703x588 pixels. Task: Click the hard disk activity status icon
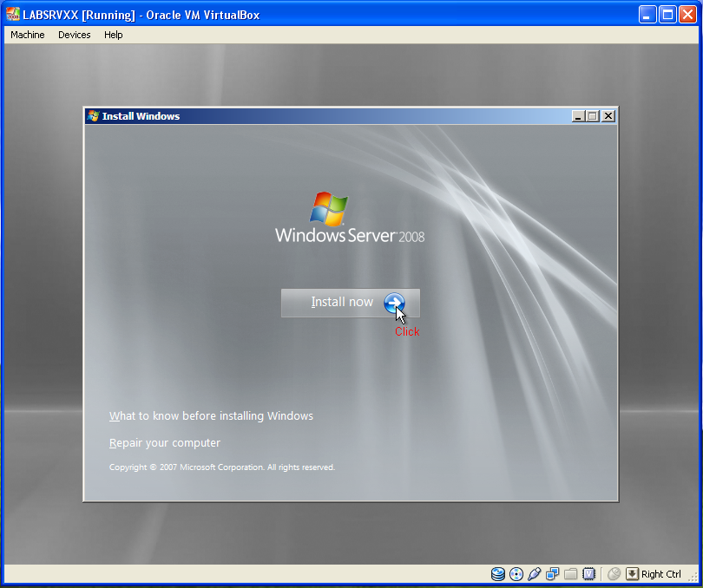(497, 573)
